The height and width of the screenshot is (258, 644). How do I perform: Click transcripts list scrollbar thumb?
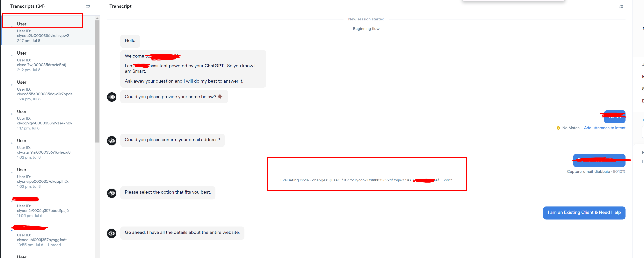point(97,81)
